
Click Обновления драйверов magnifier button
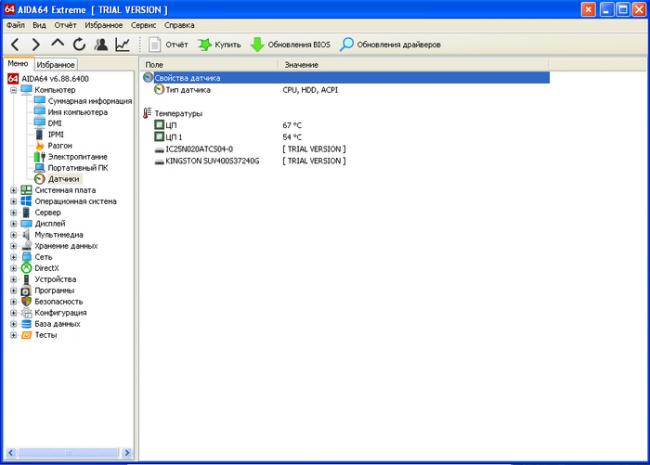[389, 44]
